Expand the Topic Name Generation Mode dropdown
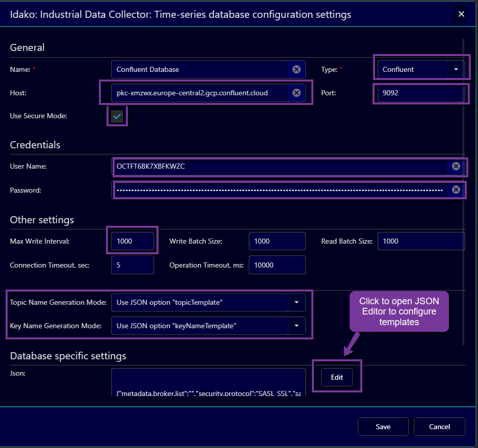 click(x=297, y=302)
